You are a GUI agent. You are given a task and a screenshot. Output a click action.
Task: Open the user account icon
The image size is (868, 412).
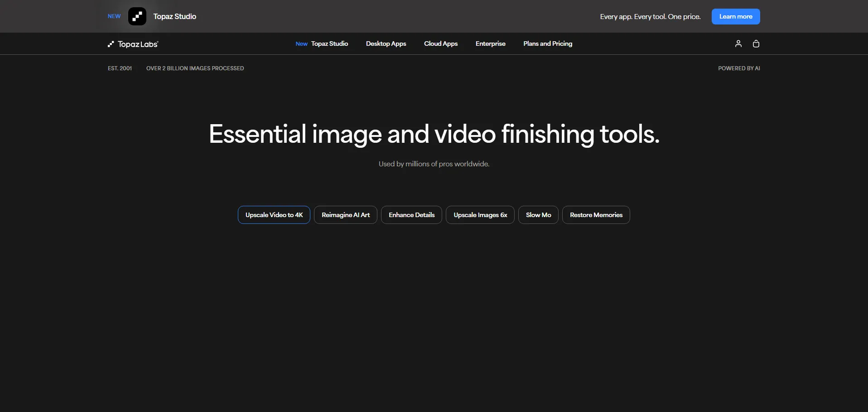(738, 44)
